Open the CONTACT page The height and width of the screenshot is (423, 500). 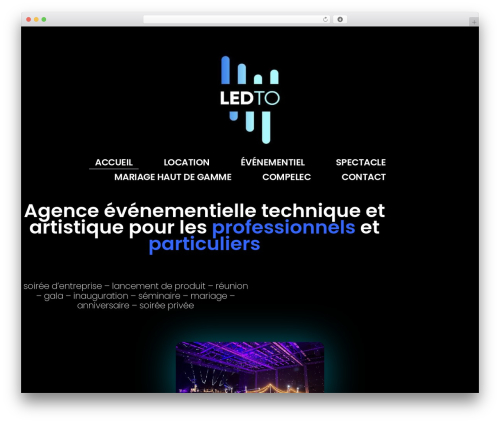click(363, 177)
